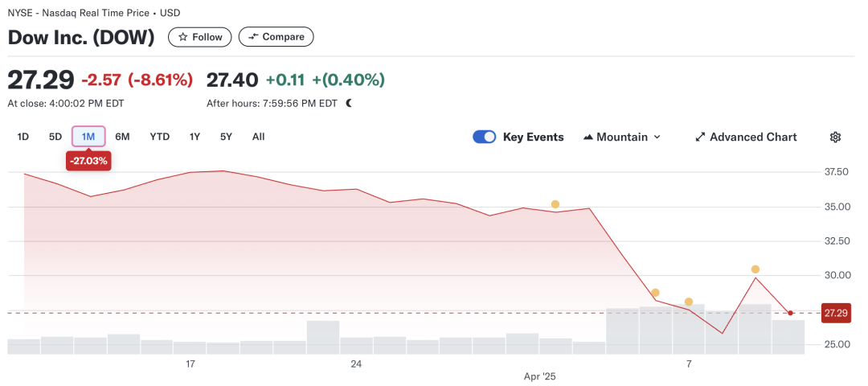868x386 pixels.
Task: Toggle the Key Events switch off
Action: (x=484, y=137)
